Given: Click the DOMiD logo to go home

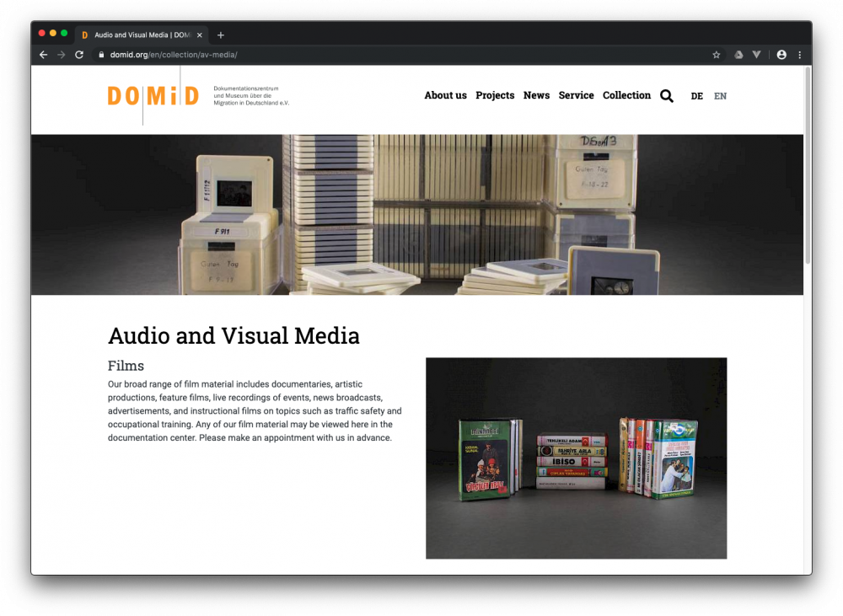Looking at the screenshot, I should 153,96.
